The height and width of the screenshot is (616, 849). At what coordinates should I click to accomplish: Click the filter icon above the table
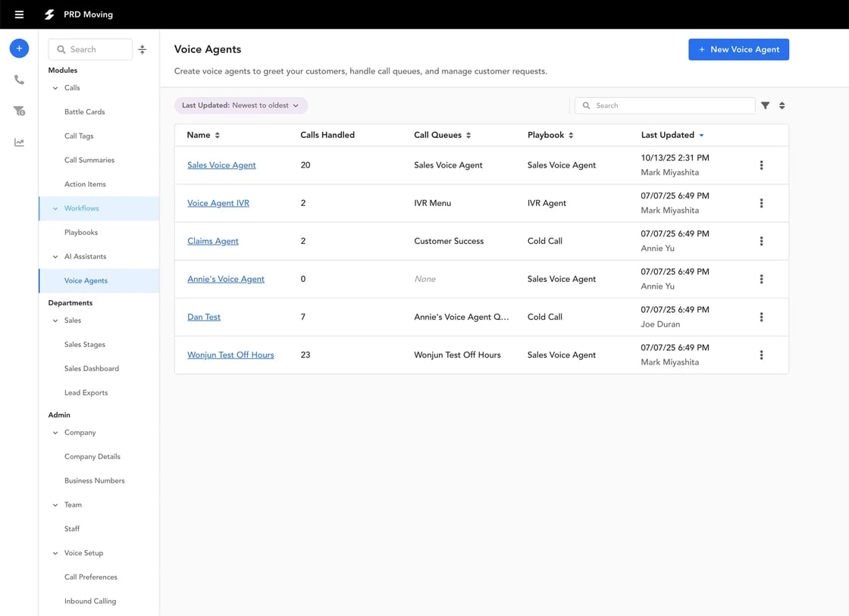[x=765, y=105]
